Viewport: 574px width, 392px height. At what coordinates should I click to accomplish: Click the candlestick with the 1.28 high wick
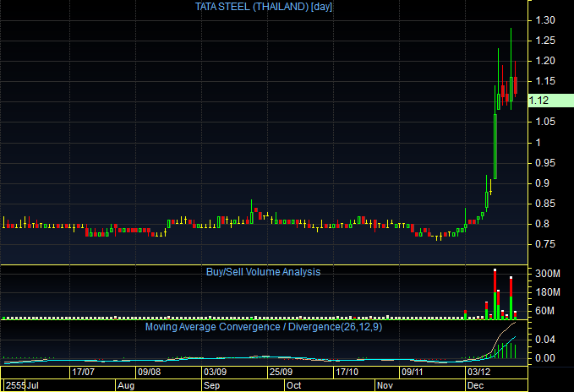511,69
